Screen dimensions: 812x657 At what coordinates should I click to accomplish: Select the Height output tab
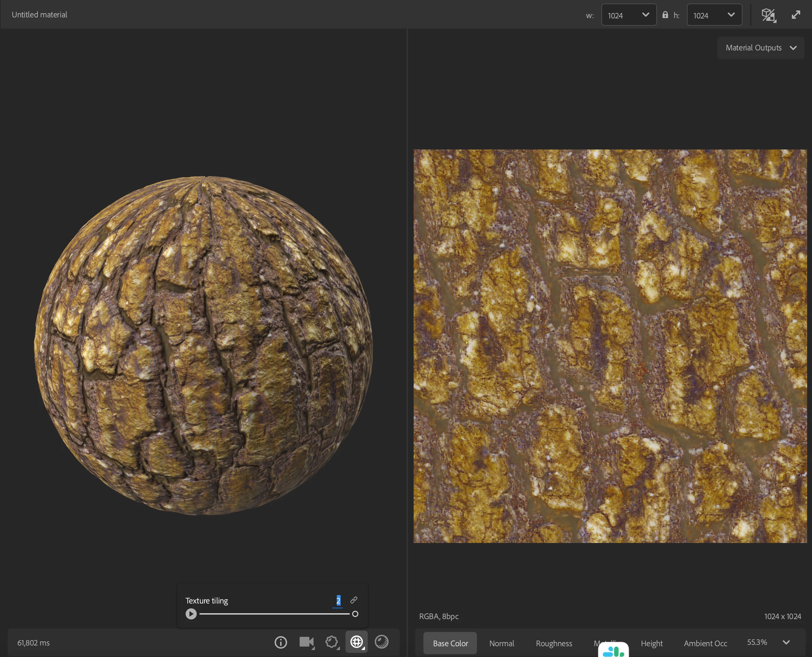point(651,643)
